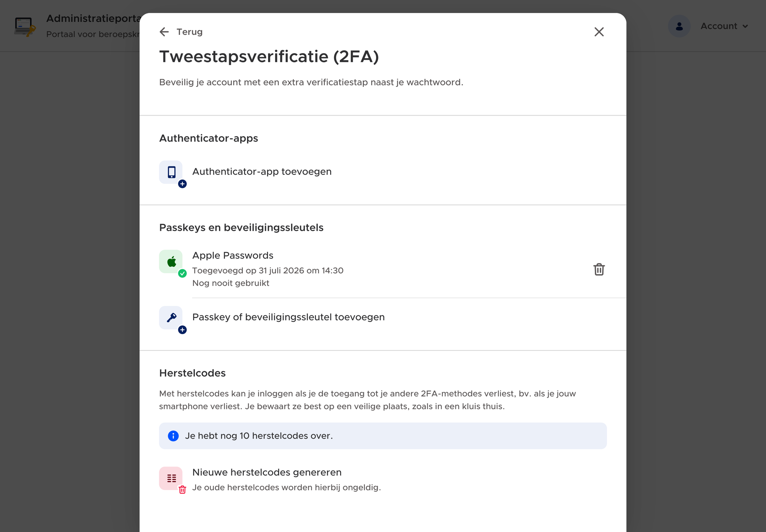
Task: Close the 2FA dialog
Action: click(599, 32)
